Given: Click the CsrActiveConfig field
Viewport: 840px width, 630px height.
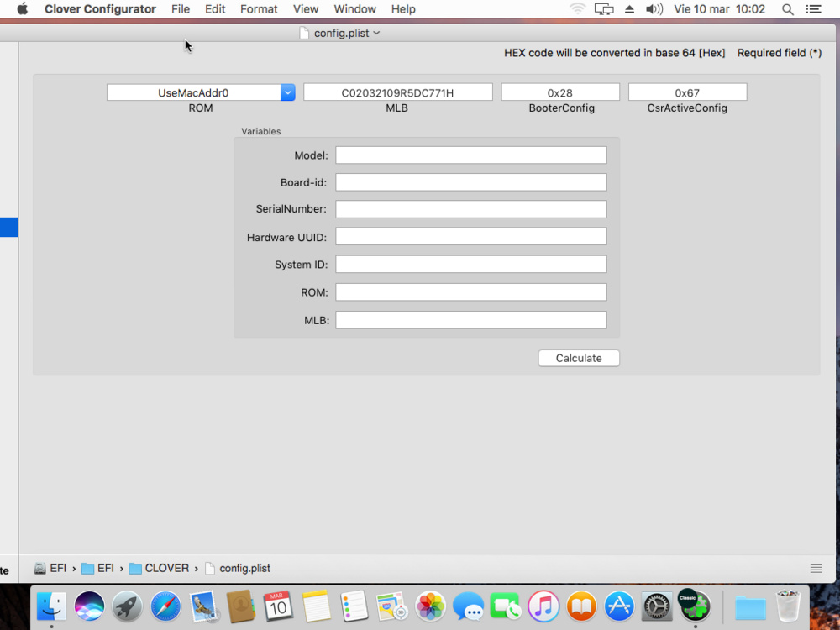Looking at the screenshot, I should [x=687, y=92].
